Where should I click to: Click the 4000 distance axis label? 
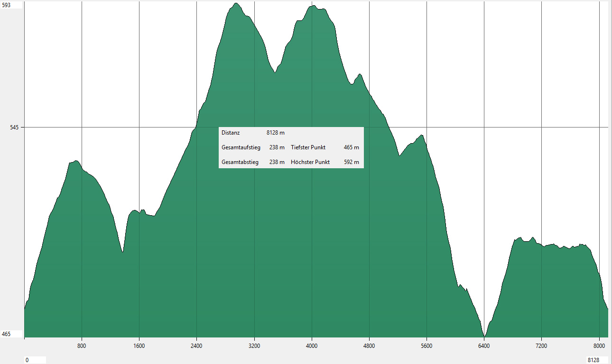pos(312,346)
